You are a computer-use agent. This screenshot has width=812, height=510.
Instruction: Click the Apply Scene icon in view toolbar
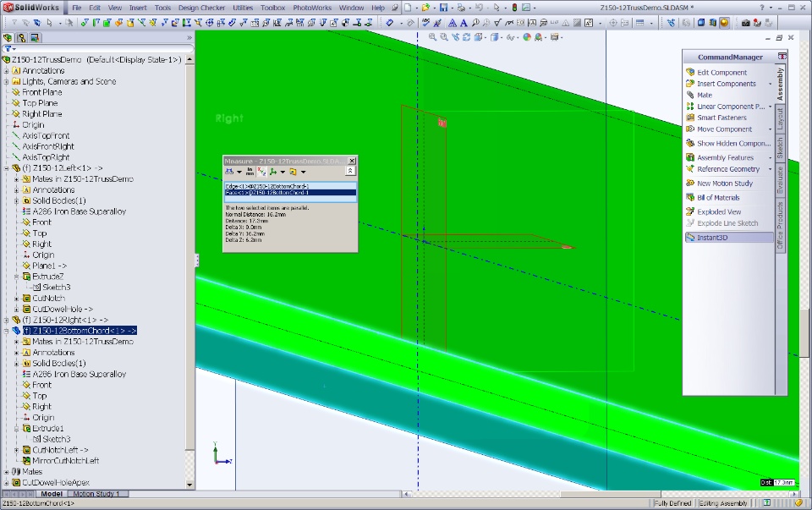pyautogui.click(x=539, y=37)
